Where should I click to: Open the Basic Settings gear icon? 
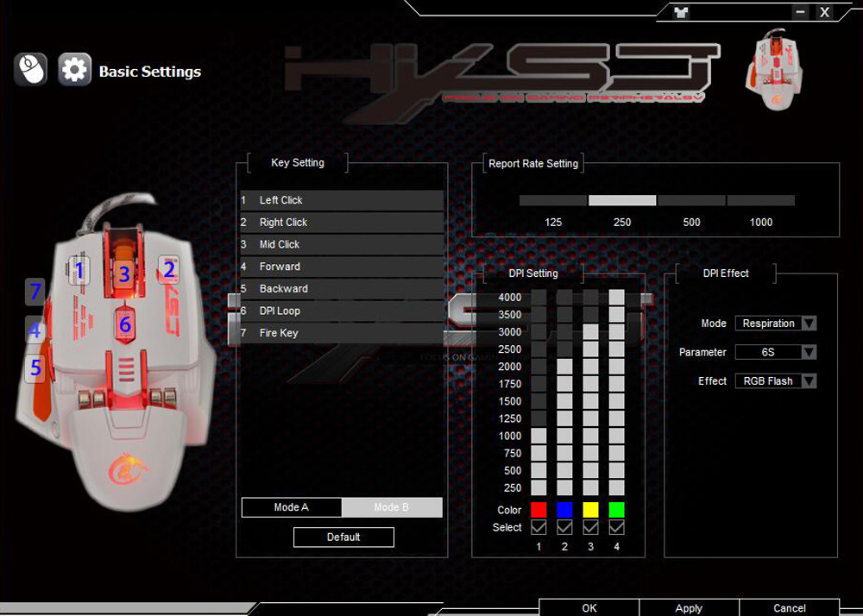click(x=74, y=69)
